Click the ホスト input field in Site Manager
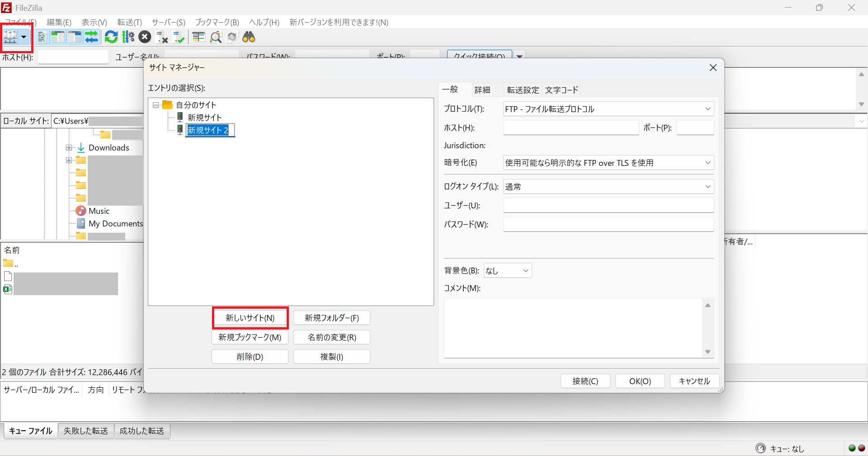Image resolution: width=868 pixels, height=456 pixels. [x=571, y=128]
